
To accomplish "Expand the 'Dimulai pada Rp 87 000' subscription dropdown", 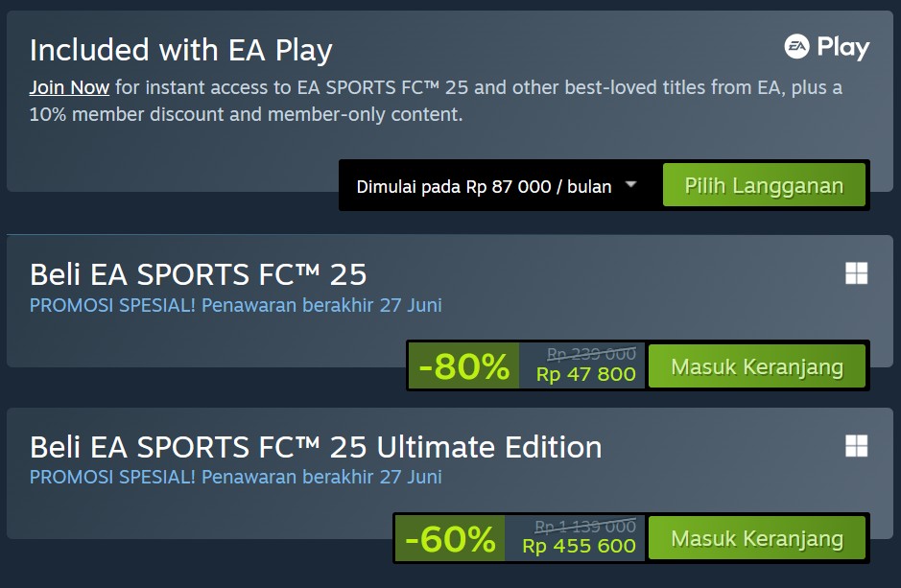I will pos(630,185).
